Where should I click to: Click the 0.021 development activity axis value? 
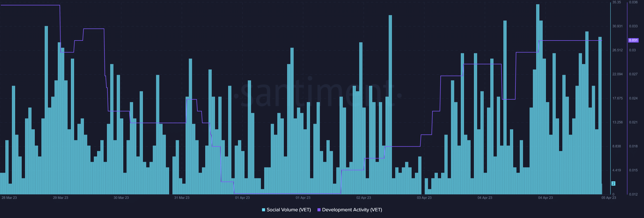point(633,122)
